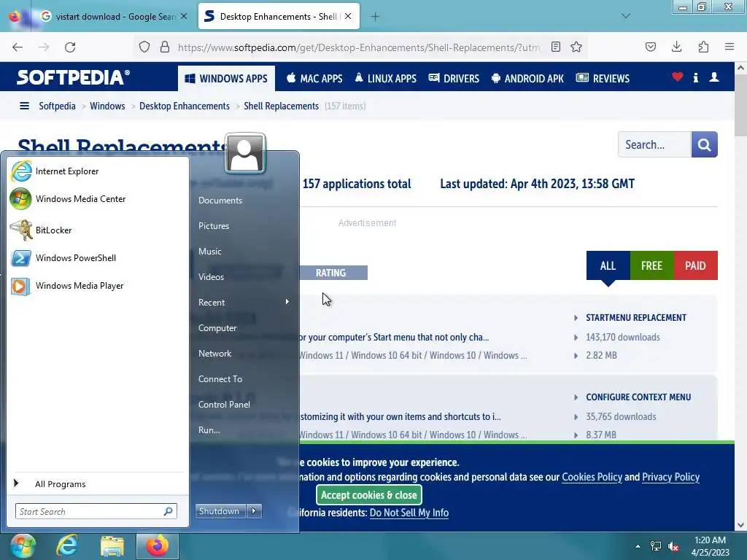List all tabs dropdown in Firefox
Image resolution: width=747 pixels, height=560 pixels.
click(x=626, y=16)
